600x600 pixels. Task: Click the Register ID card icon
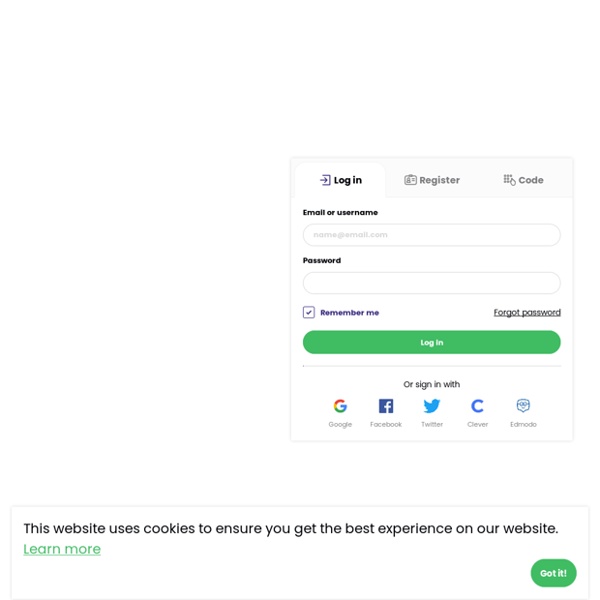click(410, 179)
